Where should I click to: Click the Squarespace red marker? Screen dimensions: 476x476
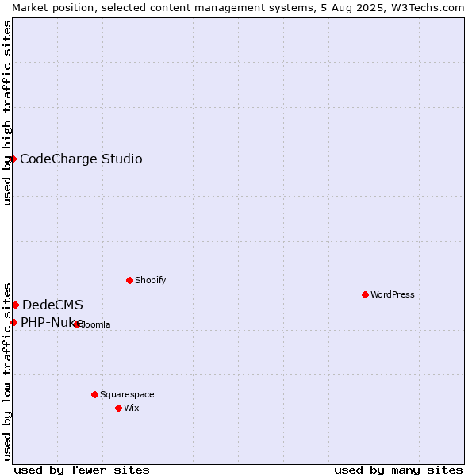pyautogui.click(x=94, y=394)
